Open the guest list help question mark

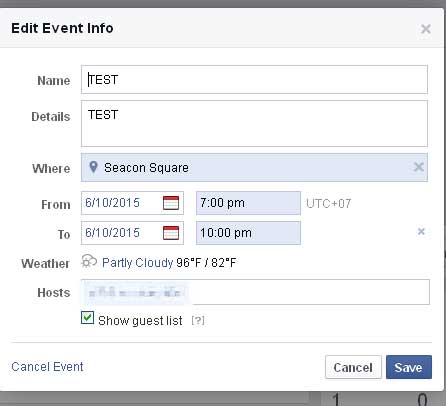(198, 321)
